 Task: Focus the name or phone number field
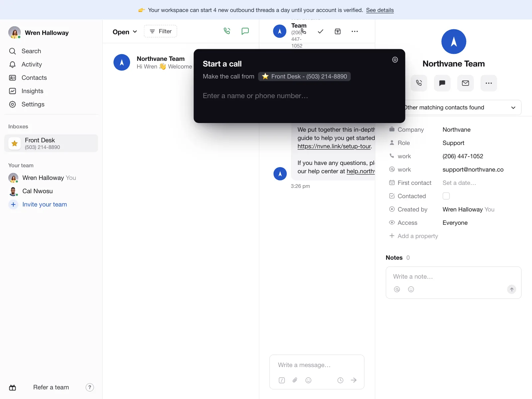(x=299, y=96)
